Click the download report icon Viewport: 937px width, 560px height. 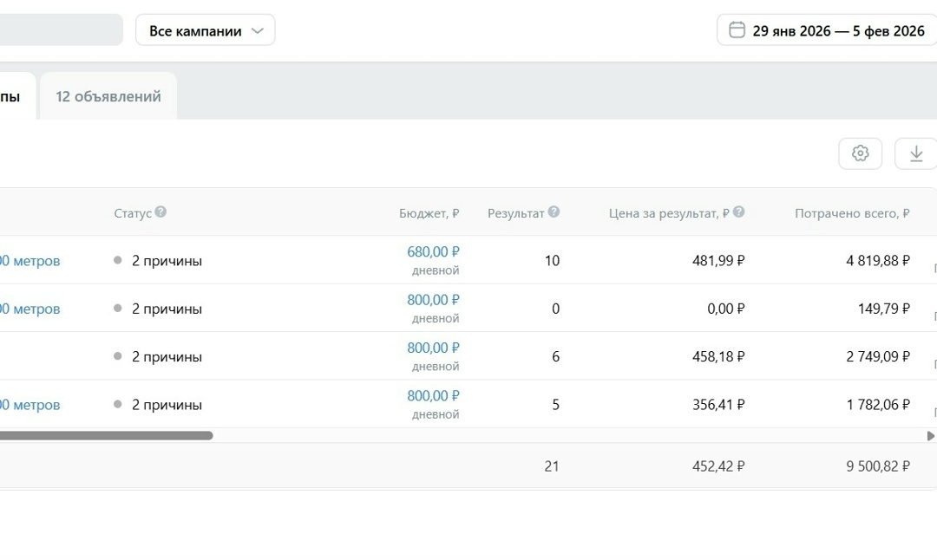click(x=915, y=153)
